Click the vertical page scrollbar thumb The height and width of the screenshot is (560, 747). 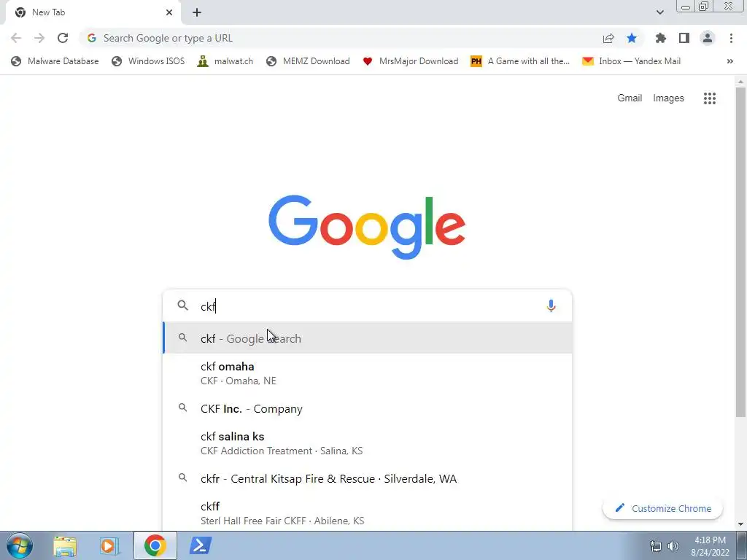click(x=740, y=252)
